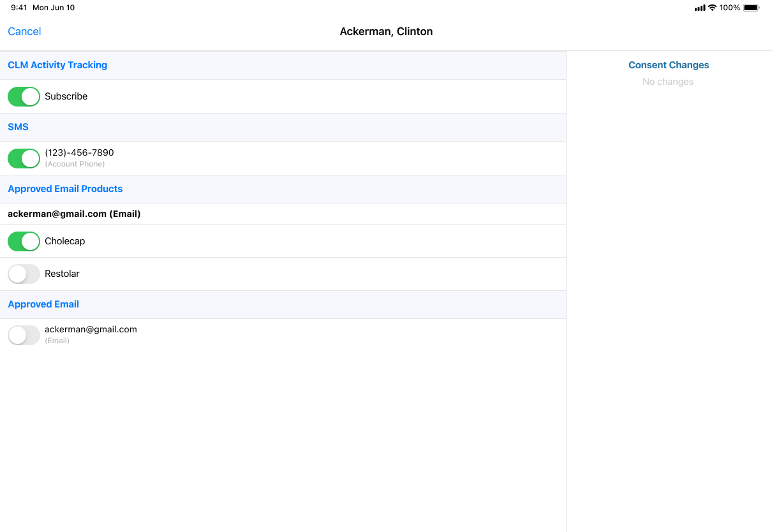Select the bold ackerman@gmail.com (Email) row

tap(74, 214)
